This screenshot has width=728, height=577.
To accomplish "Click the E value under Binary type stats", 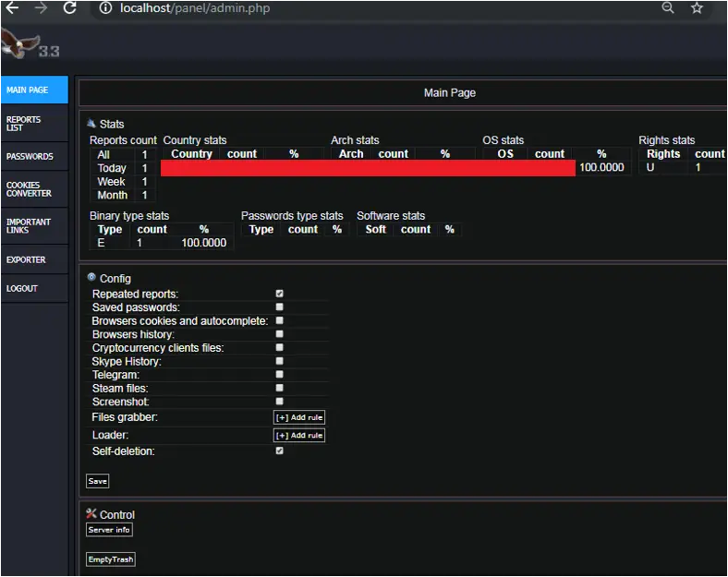I will tap(101, 243).
